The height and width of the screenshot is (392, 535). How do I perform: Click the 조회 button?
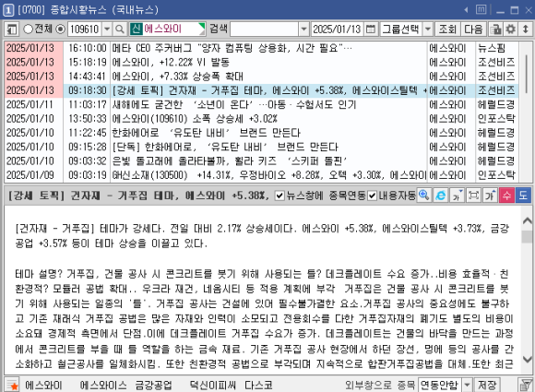point(447,30)
